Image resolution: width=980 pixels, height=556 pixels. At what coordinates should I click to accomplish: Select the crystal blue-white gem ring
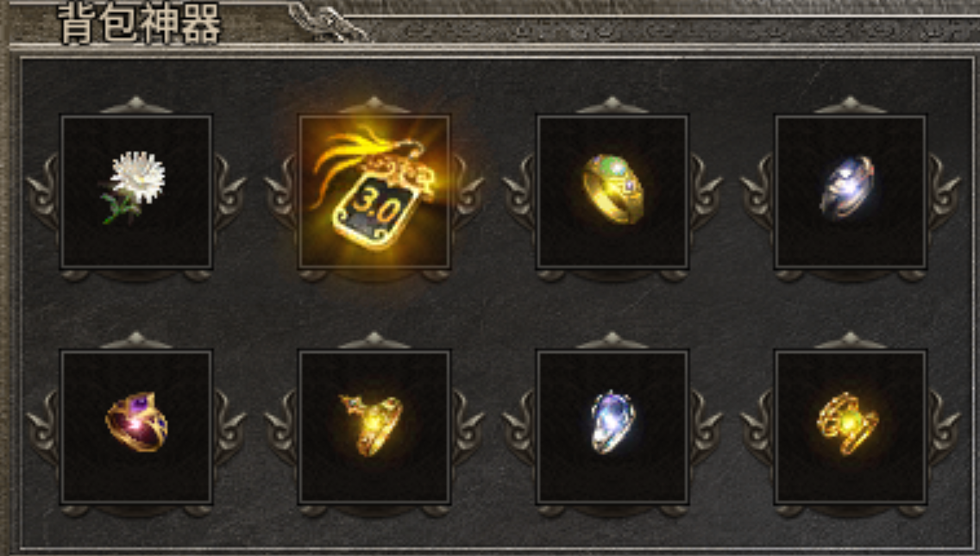click(612, 422)
